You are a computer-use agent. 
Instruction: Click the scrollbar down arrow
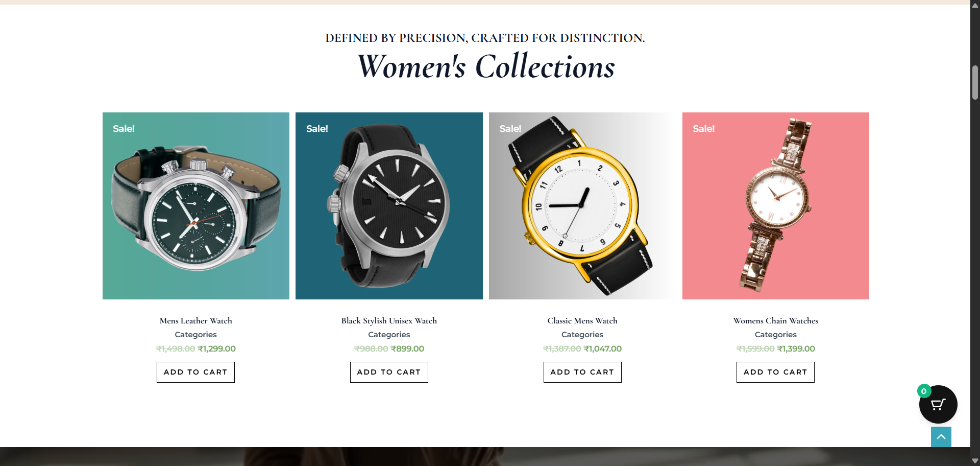(975, 461)
